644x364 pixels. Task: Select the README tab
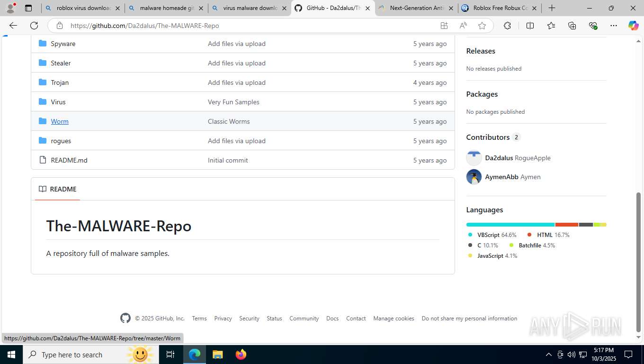point(57,189)
